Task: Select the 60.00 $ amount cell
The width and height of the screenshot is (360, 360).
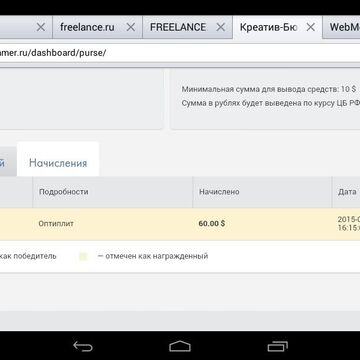Action: [x=262, y=224]
